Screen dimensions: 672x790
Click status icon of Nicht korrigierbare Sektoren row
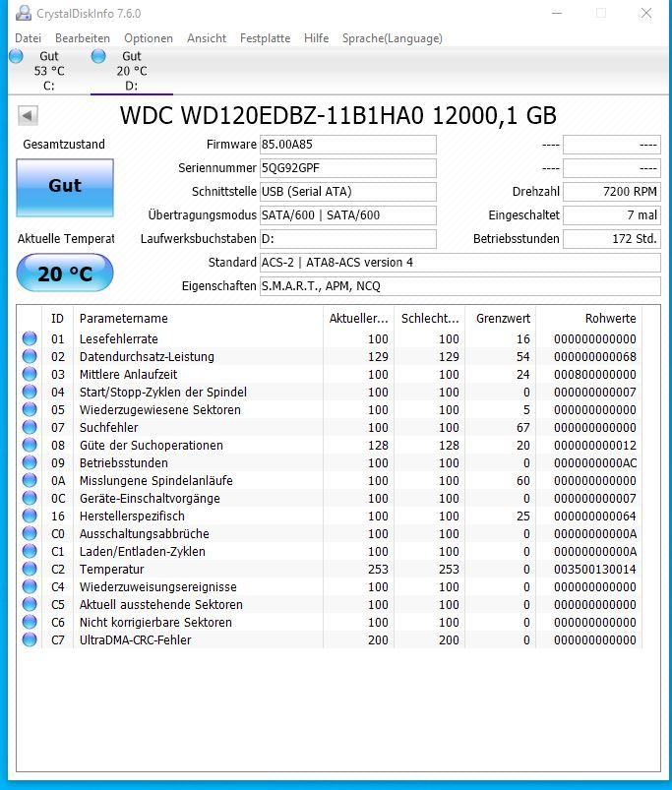click(x=30, y=622)
